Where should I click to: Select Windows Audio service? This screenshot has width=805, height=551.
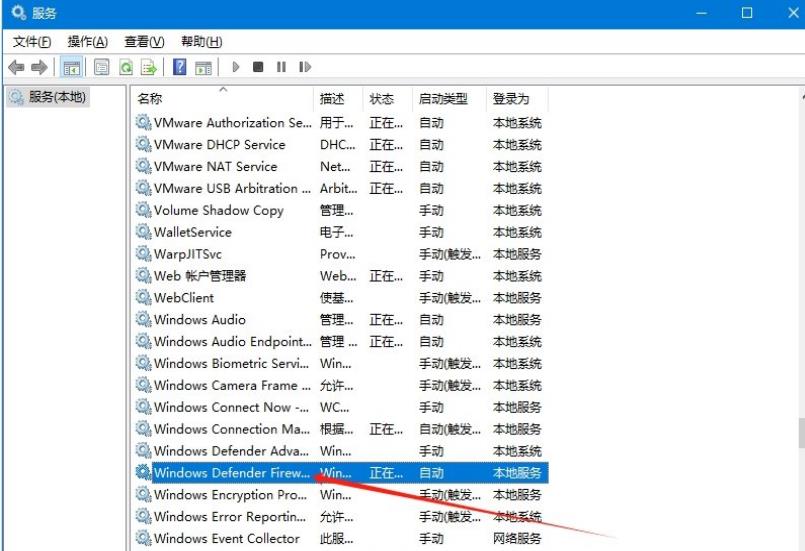tap(341, 320)
